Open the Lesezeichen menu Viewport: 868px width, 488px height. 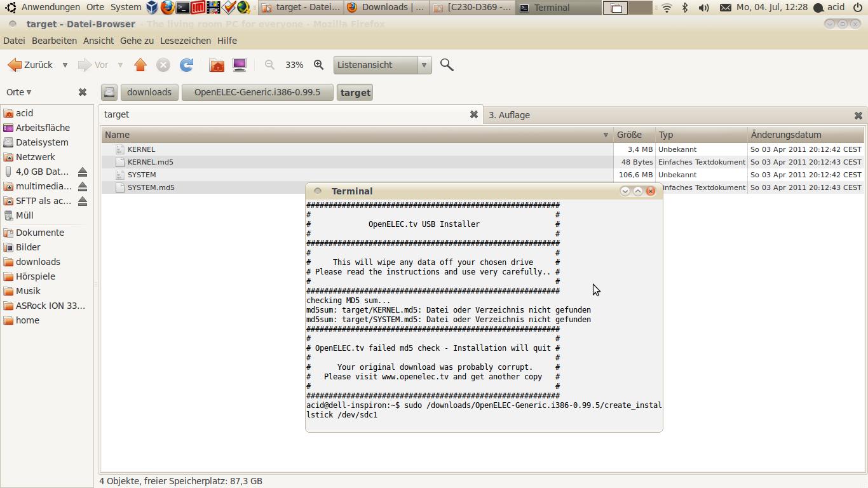coord(186,40)
